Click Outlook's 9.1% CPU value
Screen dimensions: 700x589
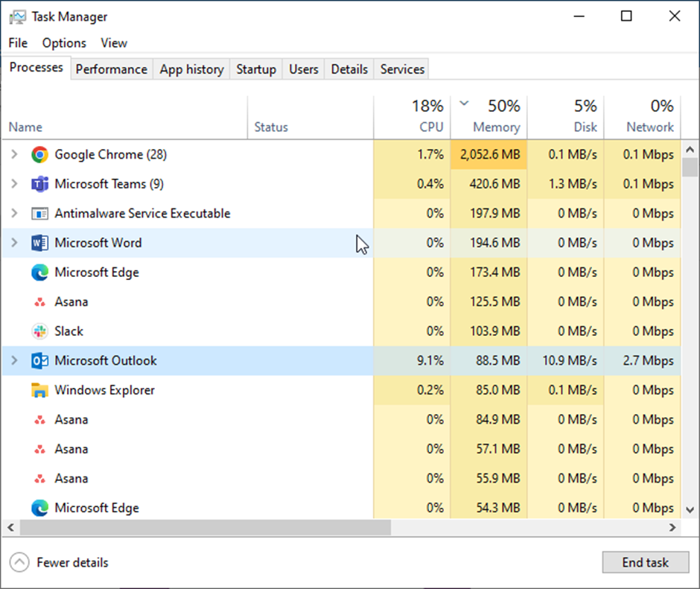click(x=430, y=361)
